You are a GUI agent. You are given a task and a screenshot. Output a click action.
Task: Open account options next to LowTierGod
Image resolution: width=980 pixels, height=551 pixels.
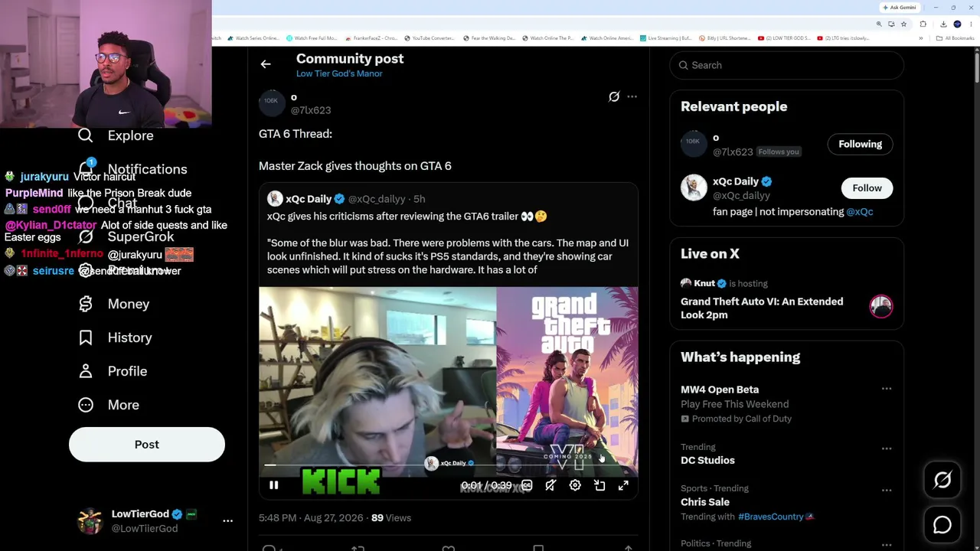click(x=227, y=520)
